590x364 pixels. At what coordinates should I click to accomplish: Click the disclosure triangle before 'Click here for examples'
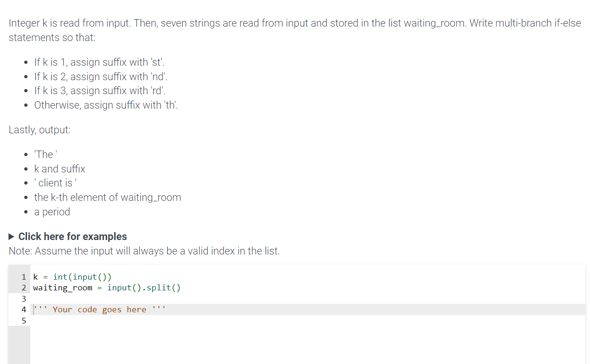pyautogui.click(x=11, y=236)
